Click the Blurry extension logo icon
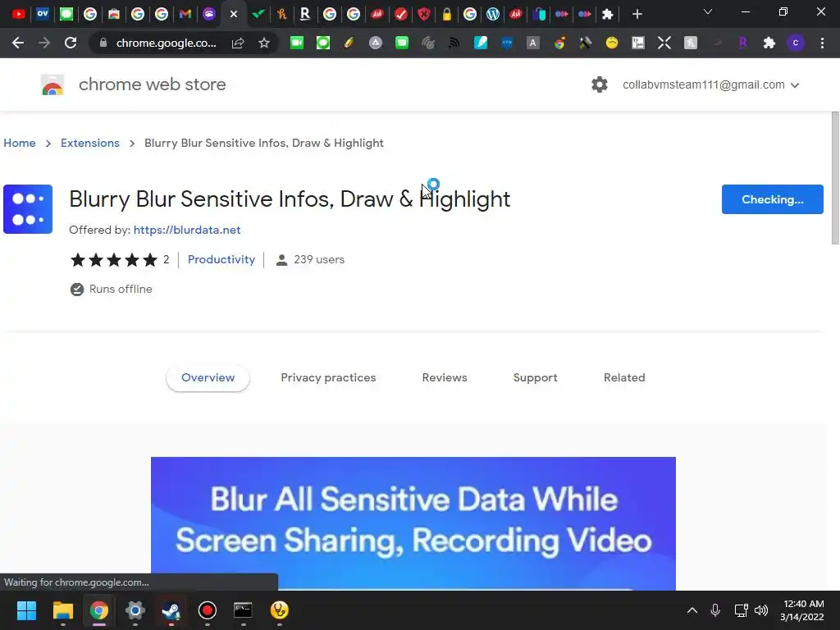The height and width of the screenshot is (630, 840). pyautogui.click(x=28, y=209)
